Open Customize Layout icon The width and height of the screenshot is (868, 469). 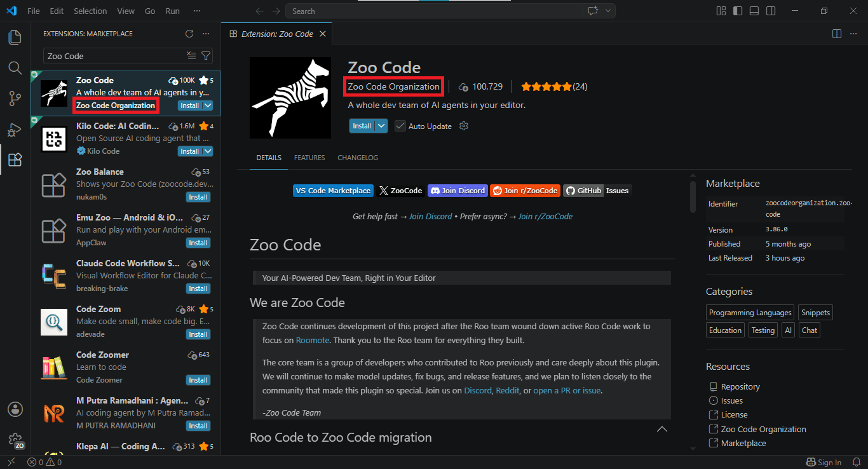[721, 11]
